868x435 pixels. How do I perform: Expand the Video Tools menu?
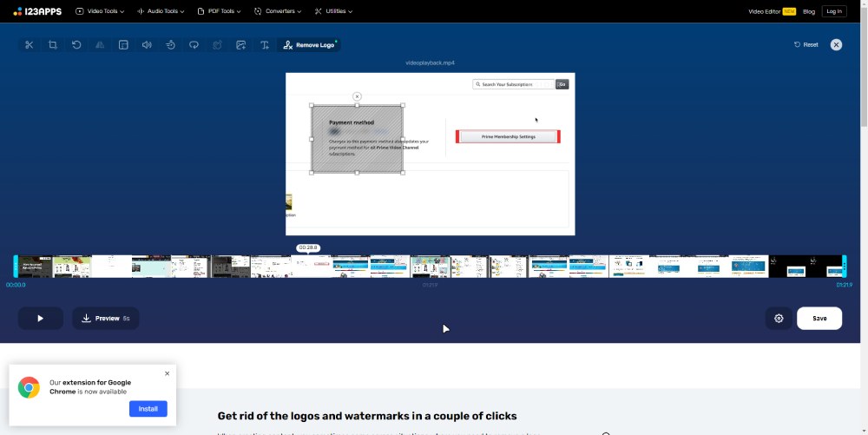click(100, 11)
